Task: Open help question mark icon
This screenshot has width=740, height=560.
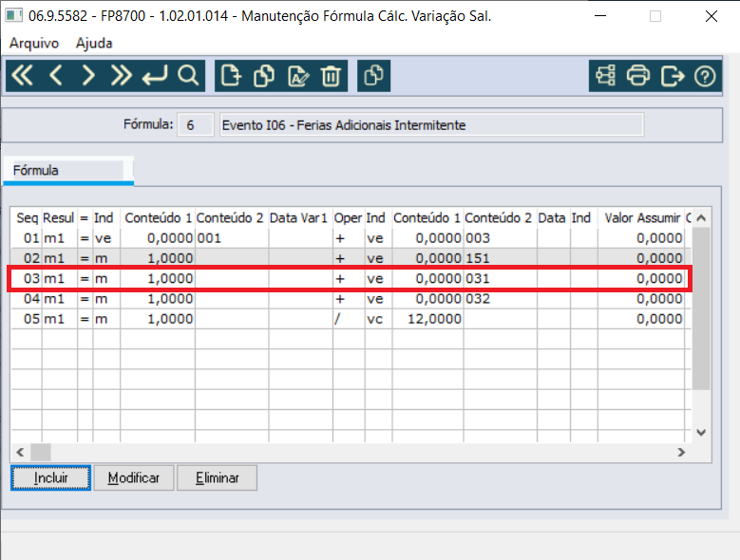Action: pos(705,75)
